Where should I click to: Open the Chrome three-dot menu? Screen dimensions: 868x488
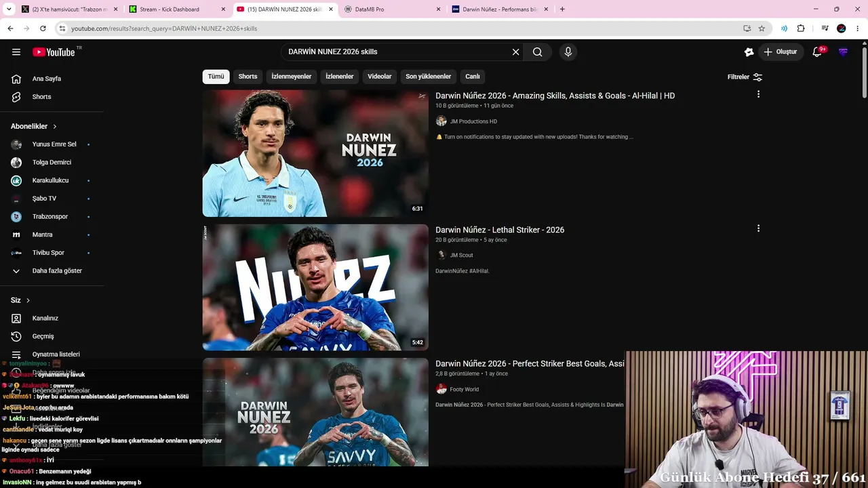point(858,28)
